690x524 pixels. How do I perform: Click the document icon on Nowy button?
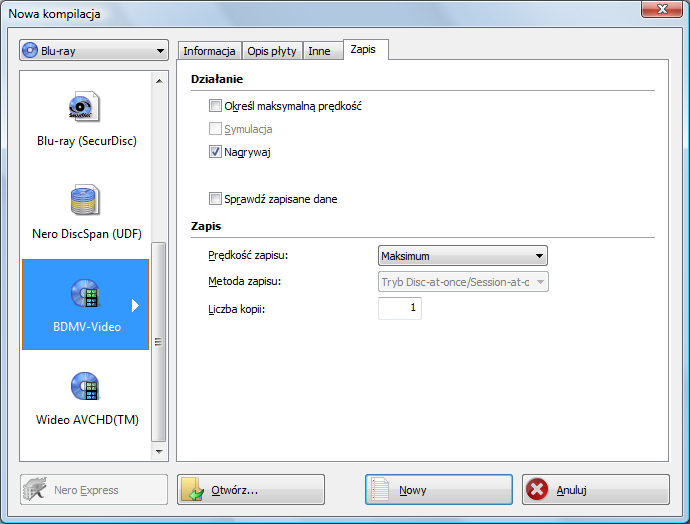(380, 489)
